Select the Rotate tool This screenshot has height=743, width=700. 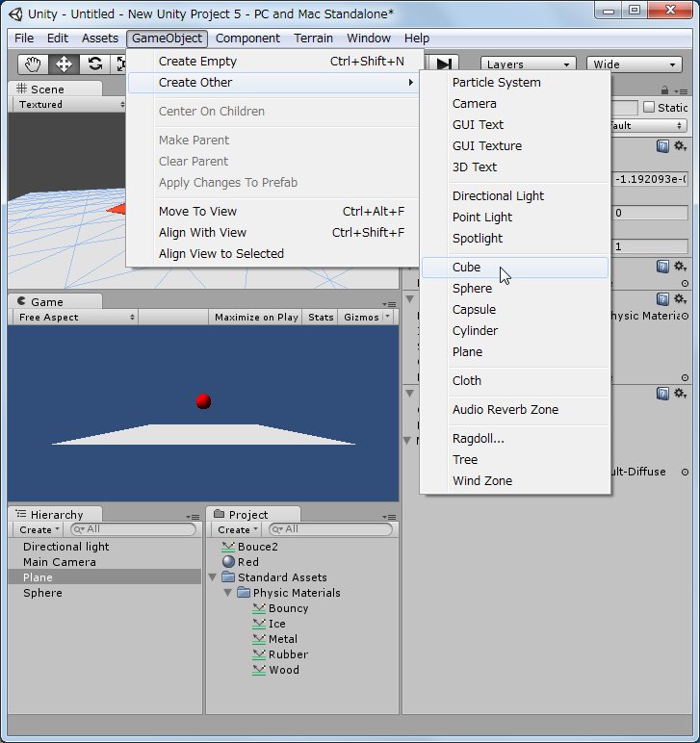click(94, 64)
